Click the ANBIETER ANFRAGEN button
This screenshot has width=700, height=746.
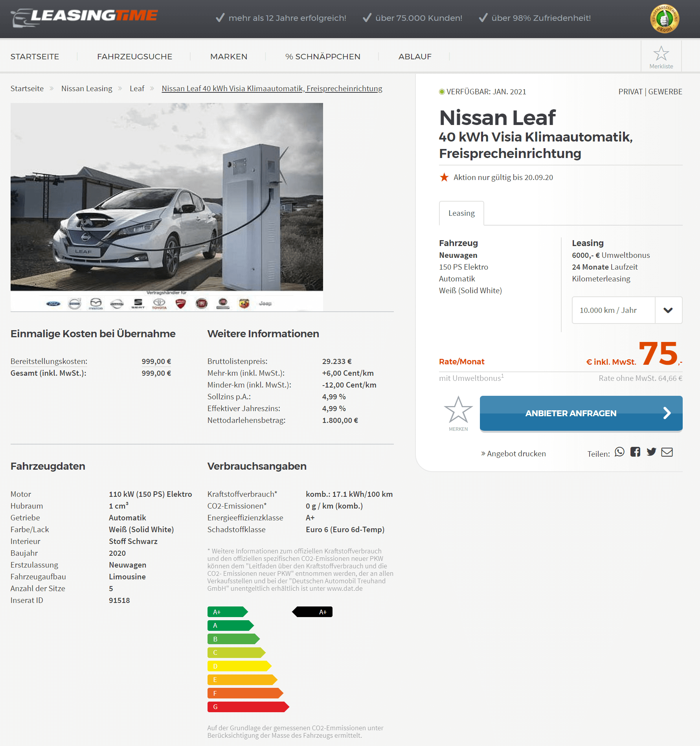pos(581,413)
